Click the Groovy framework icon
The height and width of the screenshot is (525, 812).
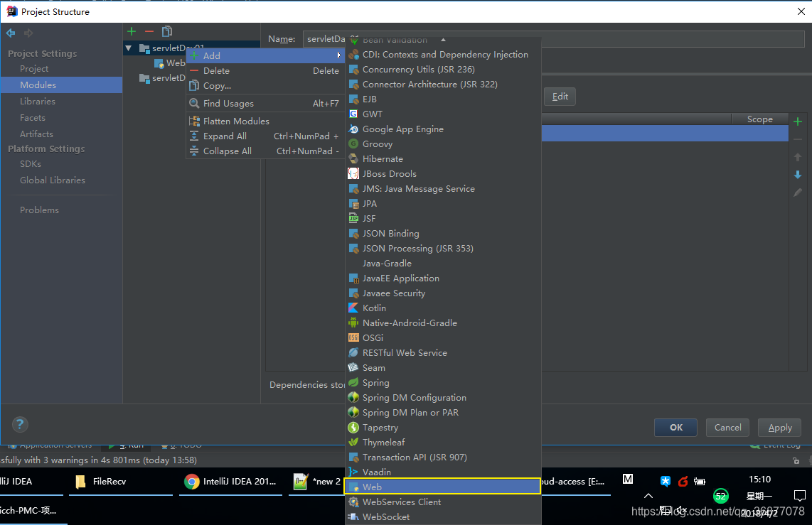353,144
